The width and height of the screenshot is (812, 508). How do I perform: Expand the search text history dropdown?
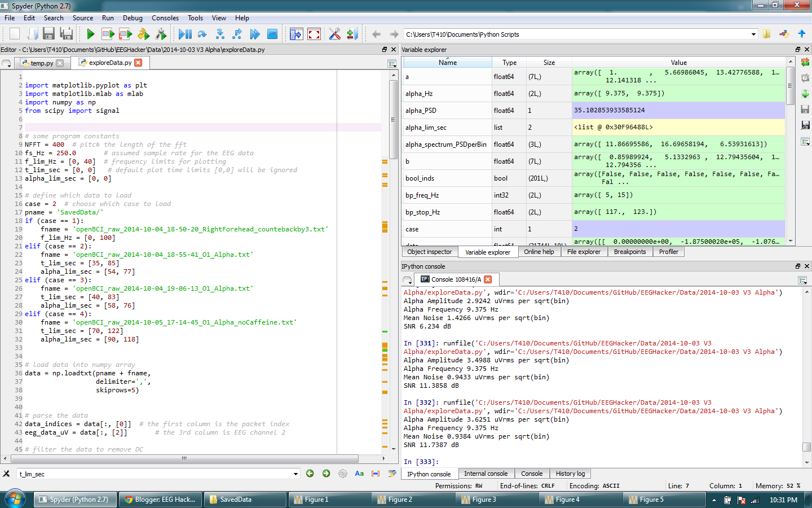pyautogui.click(x=295, y=474)
